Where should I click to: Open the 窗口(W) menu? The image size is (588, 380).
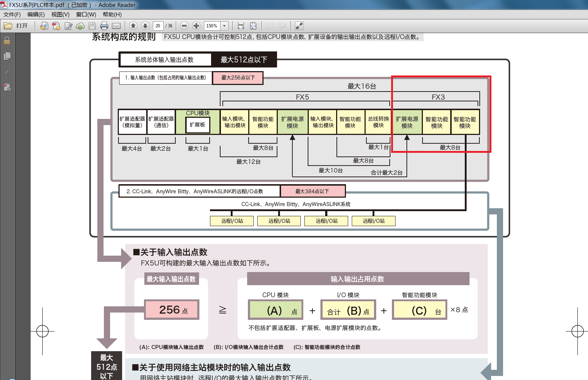(86, 15)
